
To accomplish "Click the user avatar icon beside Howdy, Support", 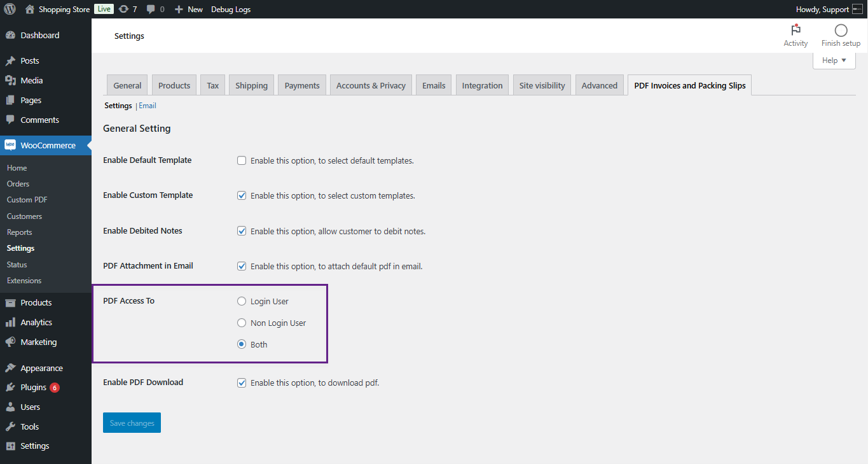I will [857, 10].
